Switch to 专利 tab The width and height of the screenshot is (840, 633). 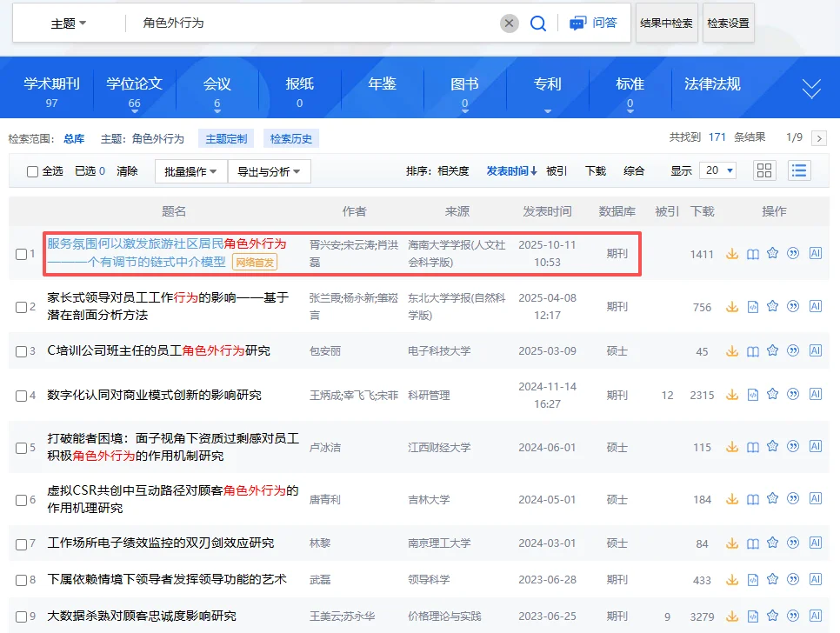pos(547,84)
